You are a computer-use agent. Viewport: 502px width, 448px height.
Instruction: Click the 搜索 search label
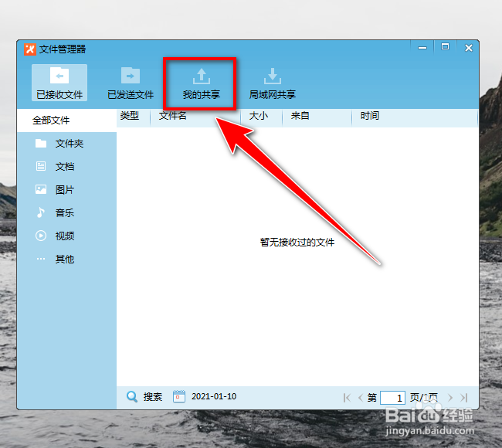[153, 397]
